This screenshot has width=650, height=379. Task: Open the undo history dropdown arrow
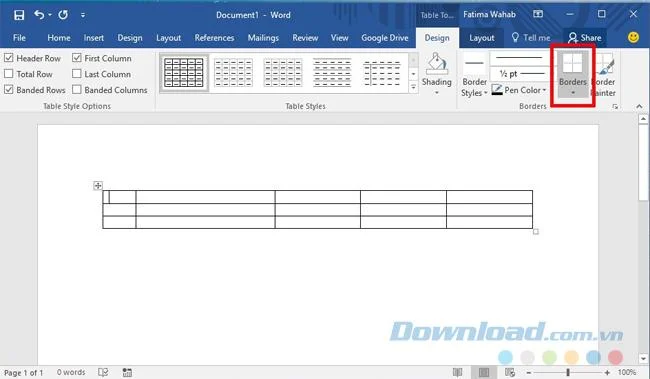[x=50, y=15]
